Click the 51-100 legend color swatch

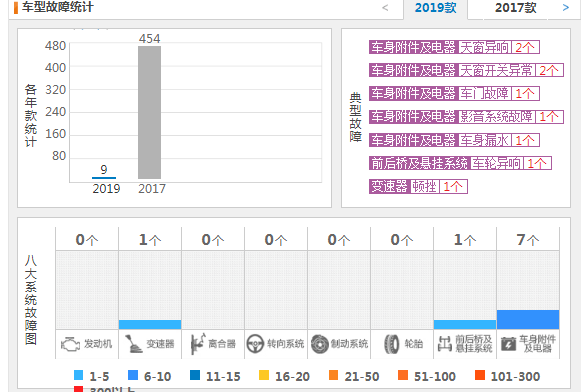[403, 375]
